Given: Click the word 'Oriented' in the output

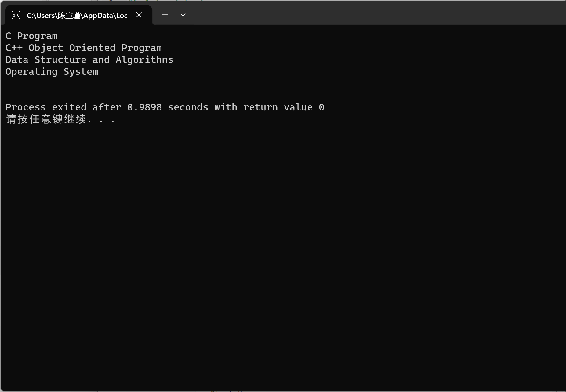Looking at the screenshot, I should pos(92,48).
